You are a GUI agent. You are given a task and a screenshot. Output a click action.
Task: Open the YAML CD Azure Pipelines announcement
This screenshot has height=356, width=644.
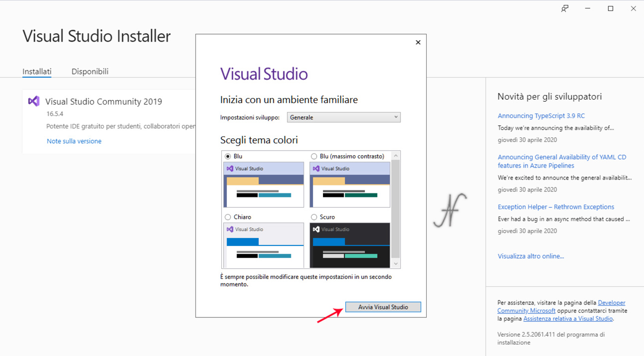(562, 161)
